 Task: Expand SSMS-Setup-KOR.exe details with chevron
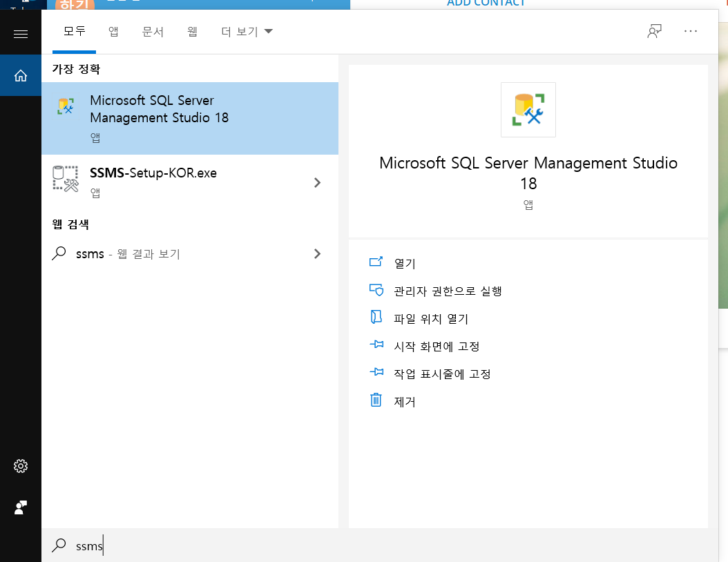pyautogui.click(x=317, y=182)
